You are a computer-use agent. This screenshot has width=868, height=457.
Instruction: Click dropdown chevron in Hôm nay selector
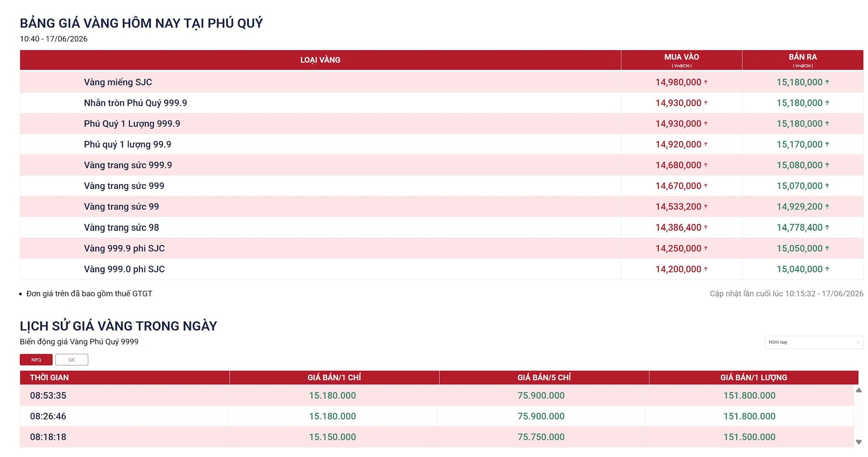(858, 342)
